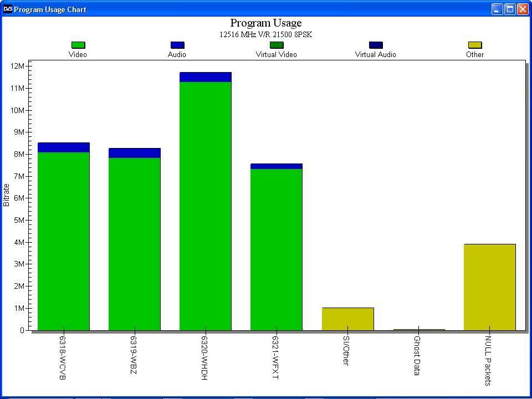
Task: Click the '12516 MHz V/R 21500 8PSK' subtitle
Action: coord(265,34)
